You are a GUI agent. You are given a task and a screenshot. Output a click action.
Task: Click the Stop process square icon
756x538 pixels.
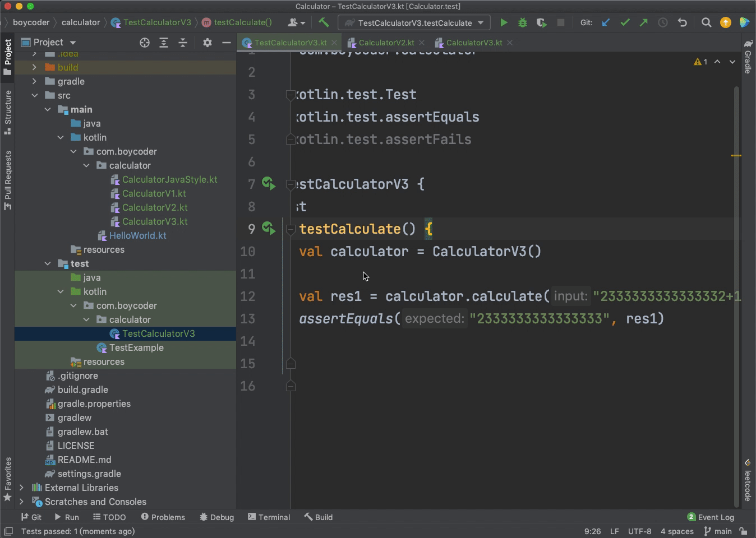[560, 22]
